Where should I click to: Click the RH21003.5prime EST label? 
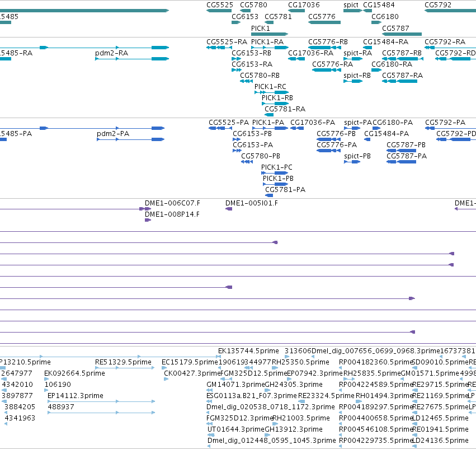301,418
